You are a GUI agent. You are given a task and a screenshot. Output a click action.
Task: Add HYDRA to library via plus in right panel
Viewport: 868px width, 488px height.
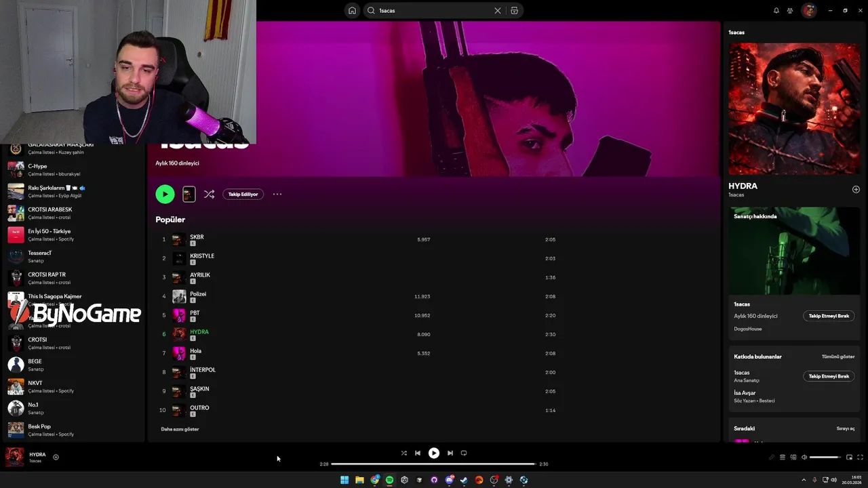click(x=856, y=189)
